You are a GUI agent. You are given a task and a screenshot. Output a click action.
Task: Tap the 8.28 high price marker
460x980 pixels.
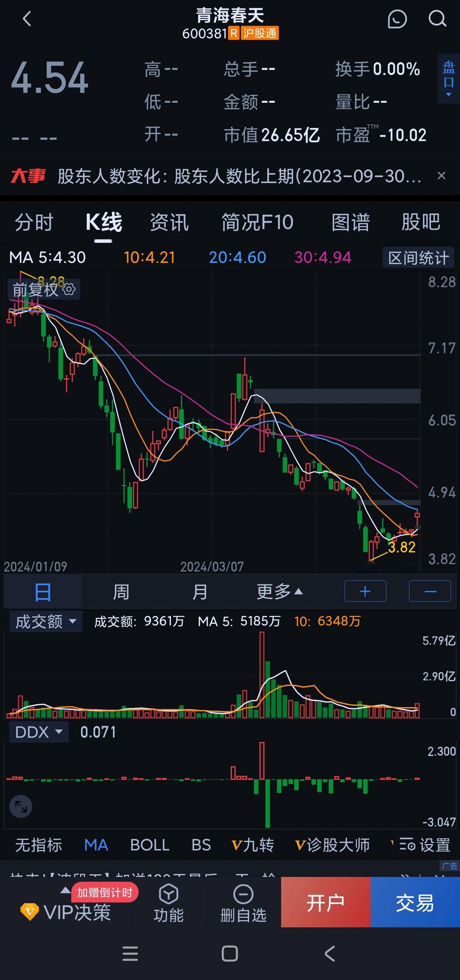(51, 281)
